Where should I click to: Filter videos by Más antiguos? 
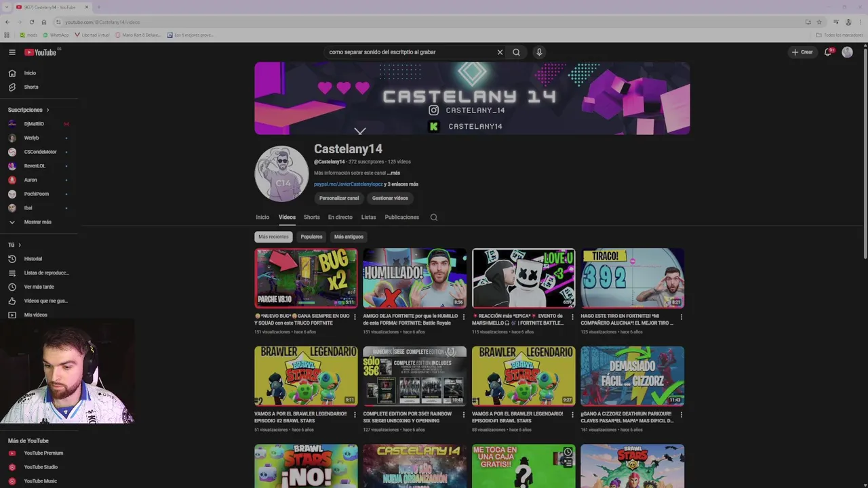coord(349,237)
